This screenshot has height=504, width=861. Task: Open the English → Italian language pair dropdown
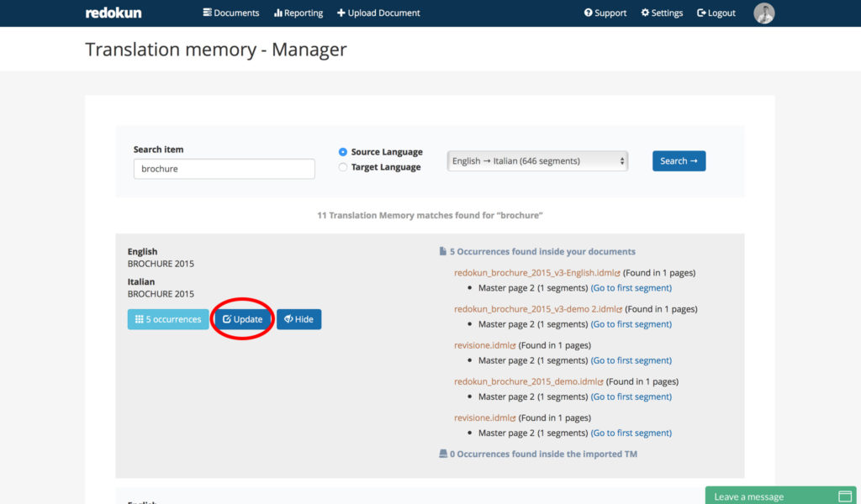pos(537,161)
